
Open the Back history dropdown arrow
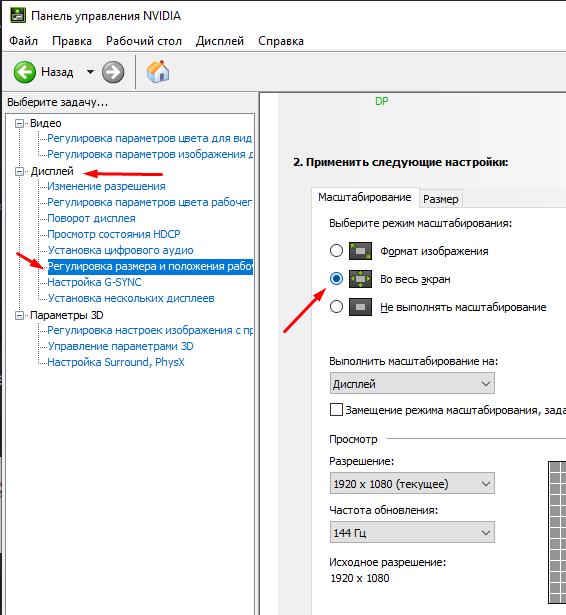[x=90, y=72]
